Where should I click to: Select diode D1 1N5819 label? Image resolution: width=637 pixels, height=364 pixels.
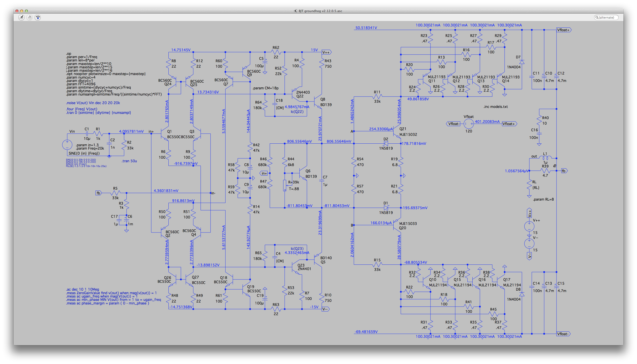(386, 208)
